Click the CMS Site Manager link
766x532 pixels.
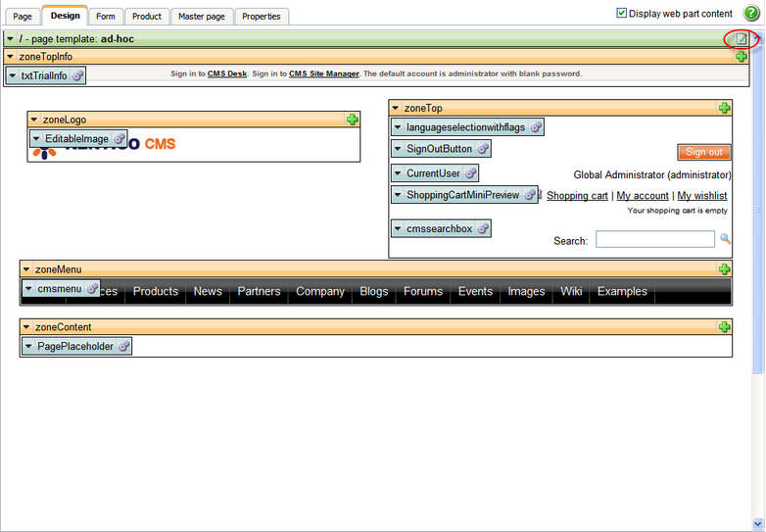point(324,73)
